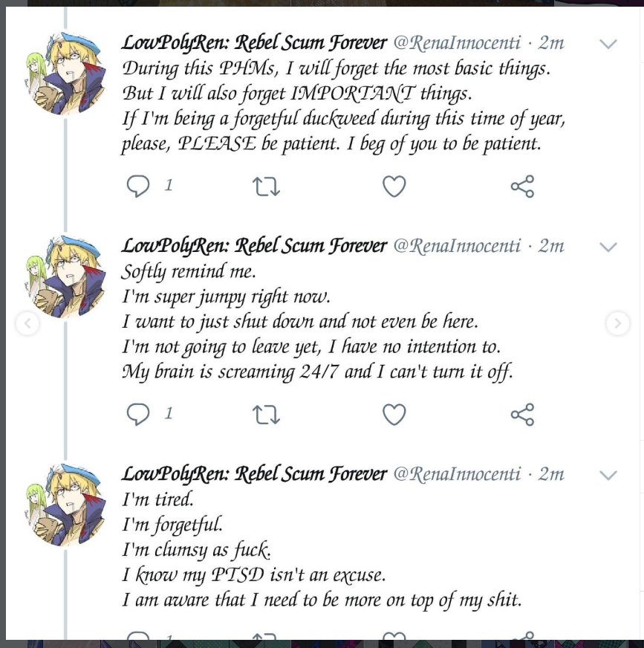Viewport: 644px width, 648px height.
Task: Open the LowPolyRen display name on the second tweet
Action: click(254, 246)
